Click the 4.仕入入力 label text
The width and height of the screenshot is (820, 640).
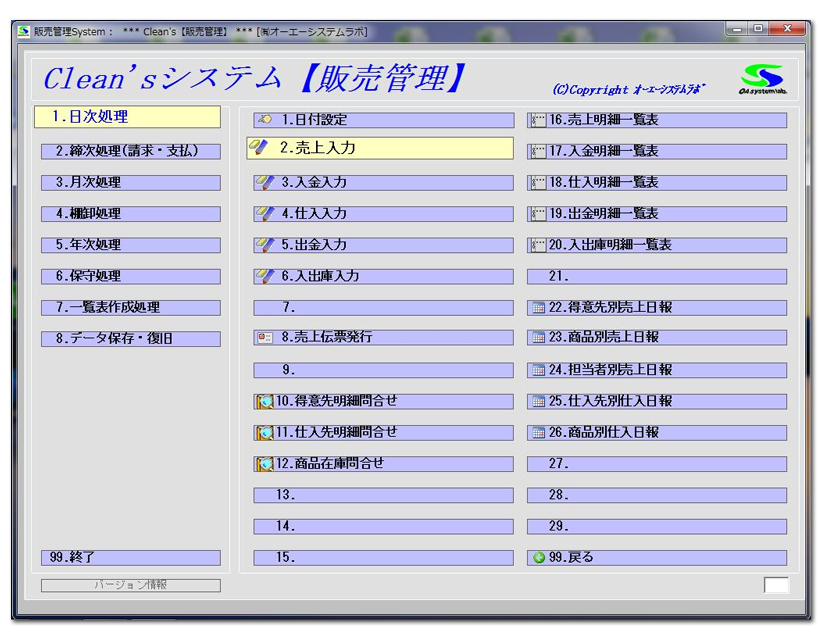(314, 214)
